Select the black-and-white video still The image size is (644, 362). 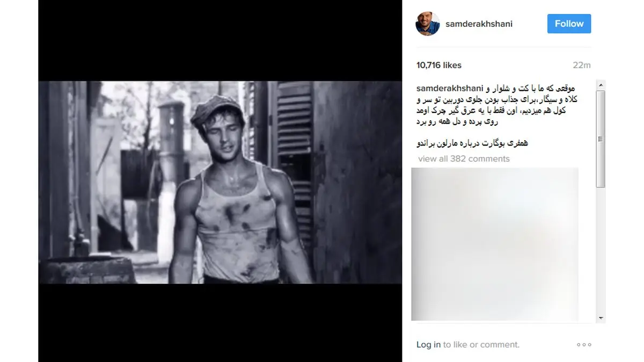[x=220, y=182]
